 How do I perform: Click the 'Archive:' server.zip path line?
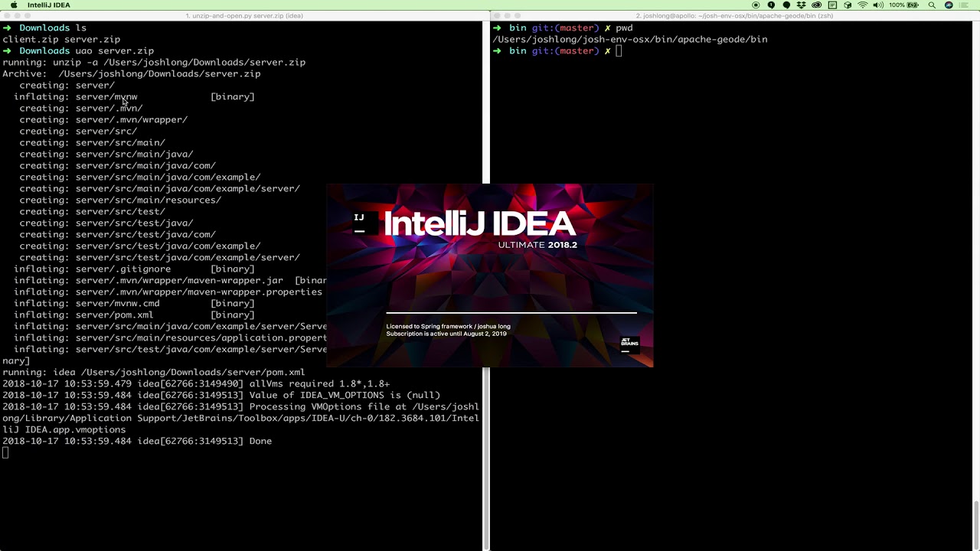(x=132, y=74)
